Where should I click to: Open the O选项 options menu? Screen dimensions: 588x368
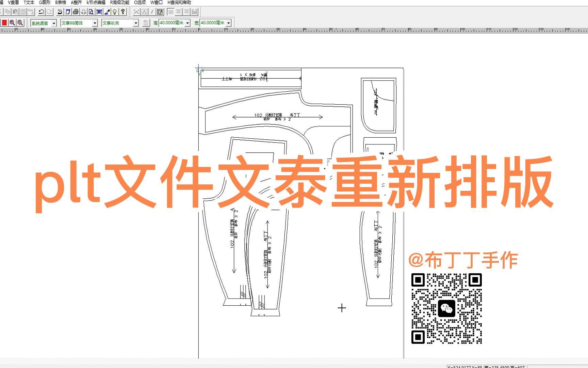[140, 2]
